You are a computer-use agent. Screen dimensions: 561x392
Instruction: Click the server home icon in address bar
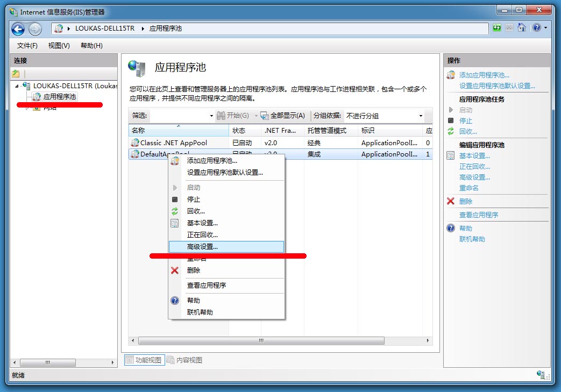click(59, 28)
